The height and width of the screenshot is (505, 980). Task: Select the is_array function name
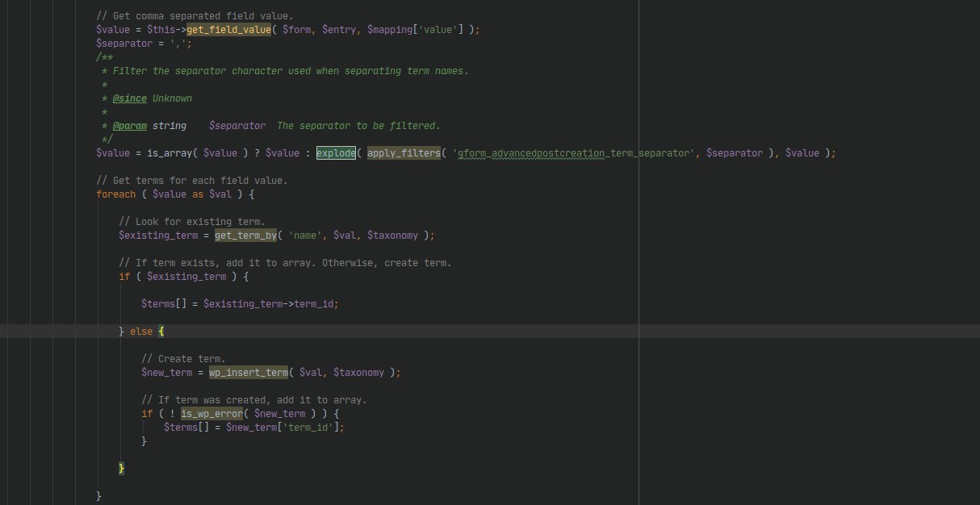170,153
